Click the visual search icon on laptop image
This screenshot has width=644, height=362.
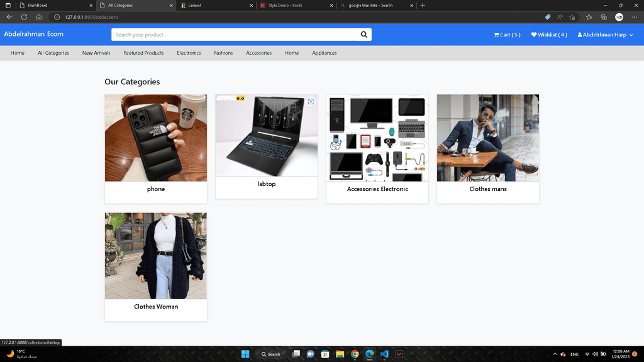click(311, 102)
